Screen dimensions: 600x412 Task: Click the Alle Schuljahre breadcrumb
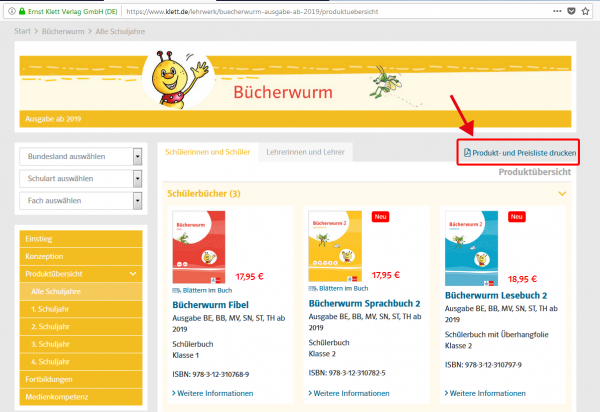[120, 31]
